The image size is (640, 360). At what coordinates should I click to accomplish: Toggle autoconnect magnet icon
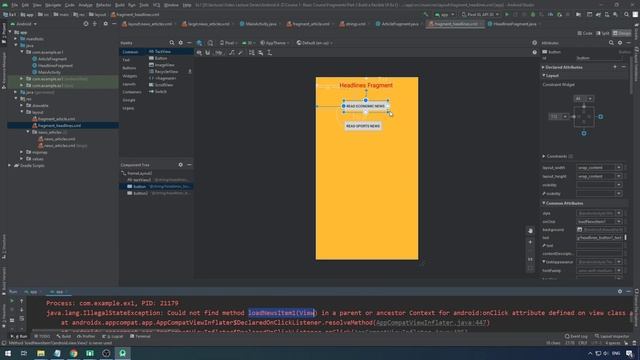point(208,53)
